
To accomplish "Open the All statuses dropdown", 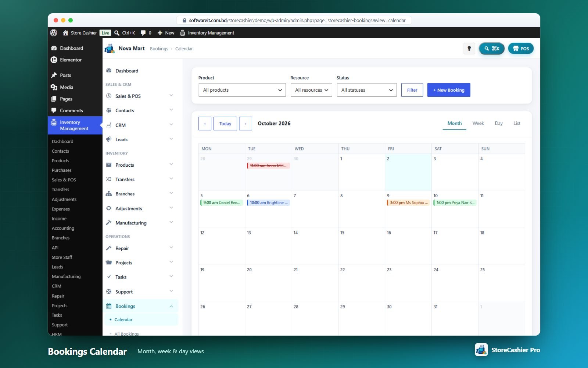I will tap(367, 90).
